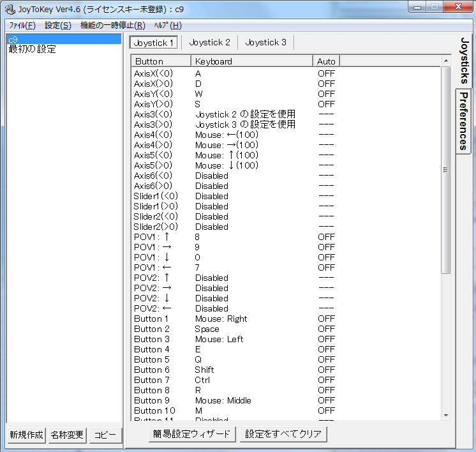Screen dimensions: 476x452
Task: Click the vertical scrollbar thumb
Action: [445, 170]
